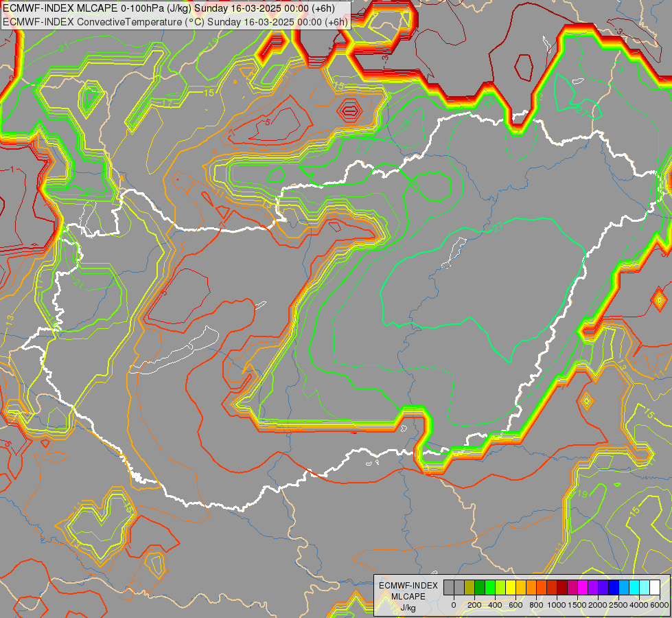Screen dimensions: 672x618
Task: Click the ECMWF-INDEX label in the legend box
Action: point(408,586)
